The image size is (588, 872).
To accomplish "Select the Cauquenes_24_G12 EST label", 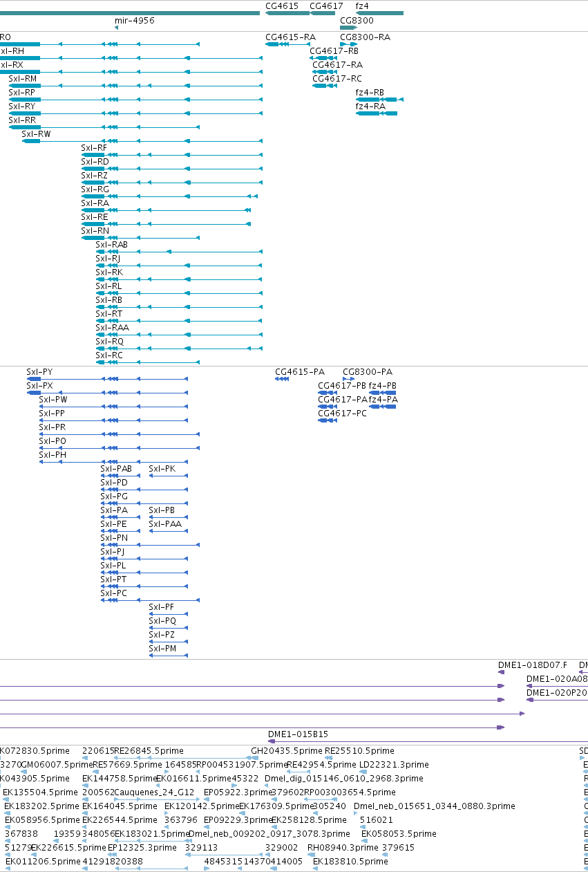I will pos(154,792).
